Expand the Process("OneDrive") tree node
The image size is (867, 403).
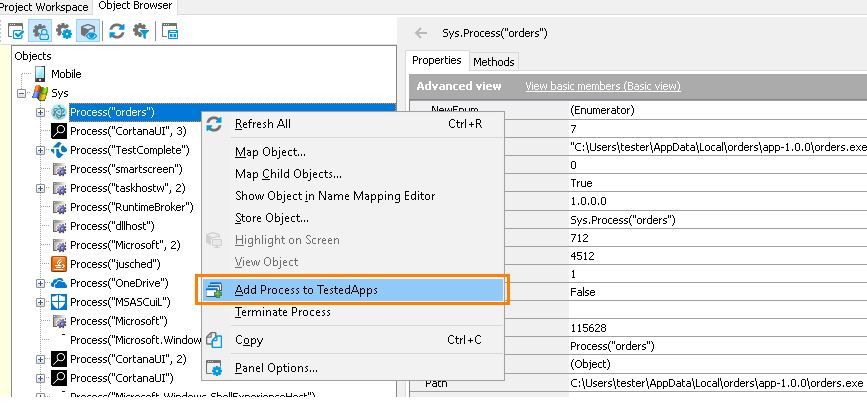pos(41,283)
